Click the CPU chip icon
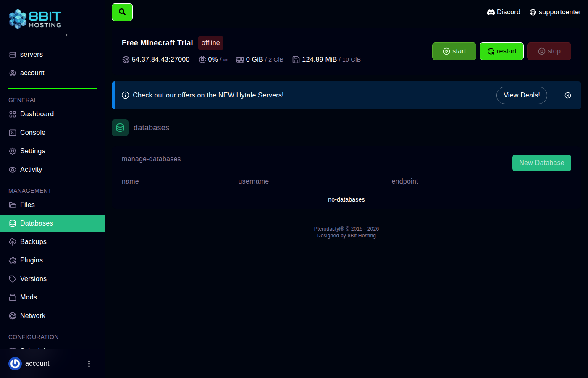 tap(202, 60)
